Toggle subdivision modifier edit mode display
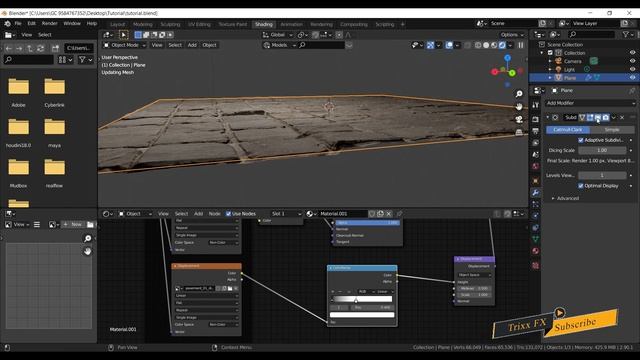Screen dimensions: 640x360 (590, 118)
